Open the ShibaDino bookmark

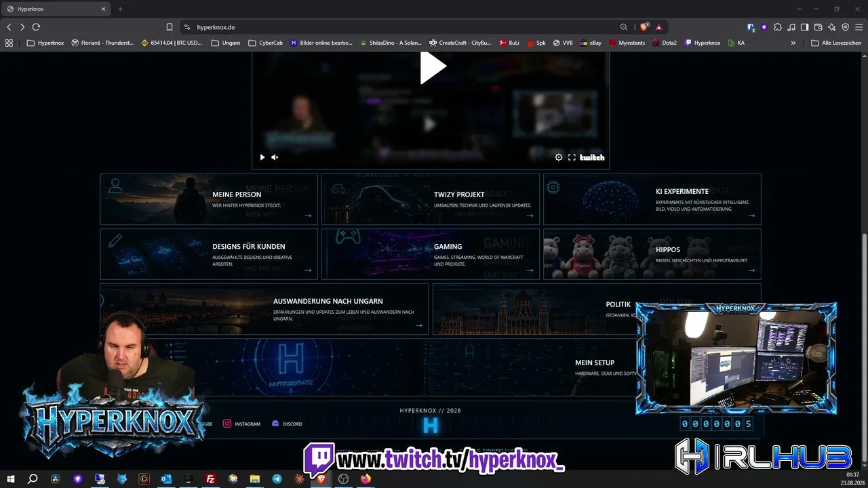(x=391, y=43)
